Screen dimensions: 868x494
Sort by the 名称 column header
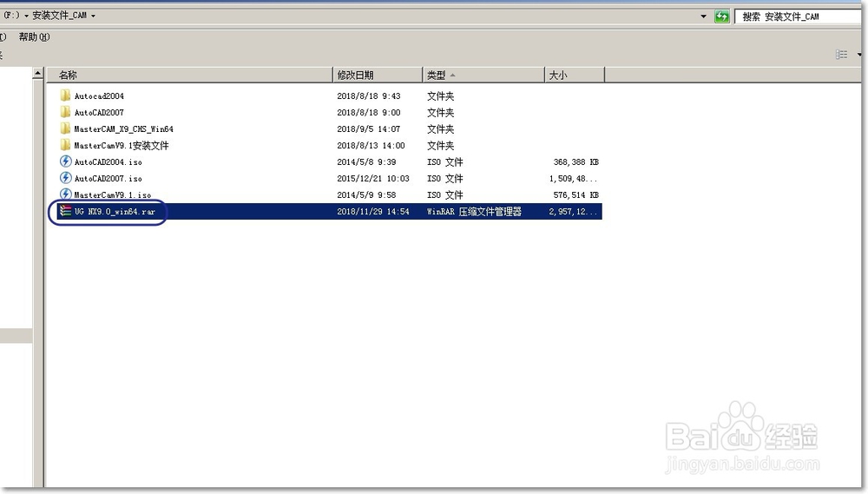(x=190, y=75)
